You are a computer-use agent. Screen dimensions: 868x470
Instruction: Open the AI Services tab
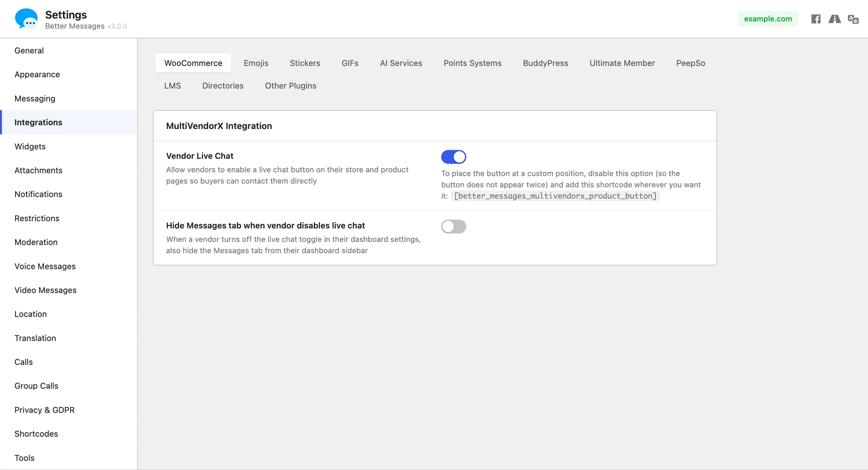401,63
